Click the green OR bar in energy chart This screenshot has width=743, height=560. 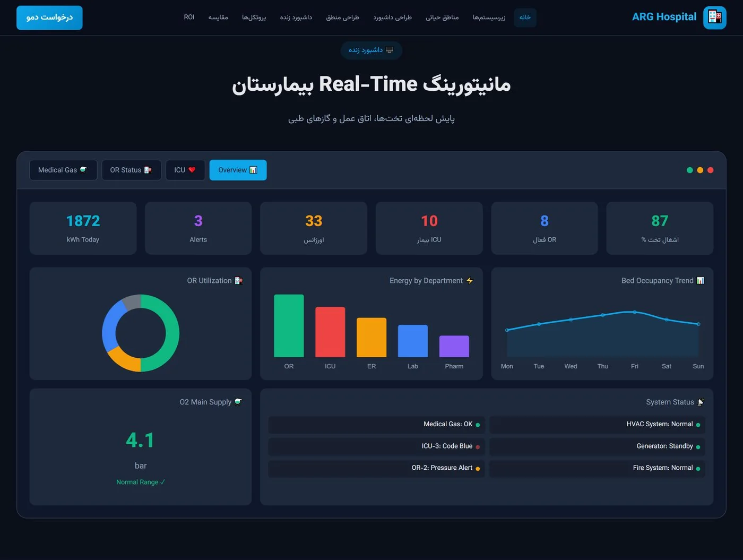pos(289,326)
